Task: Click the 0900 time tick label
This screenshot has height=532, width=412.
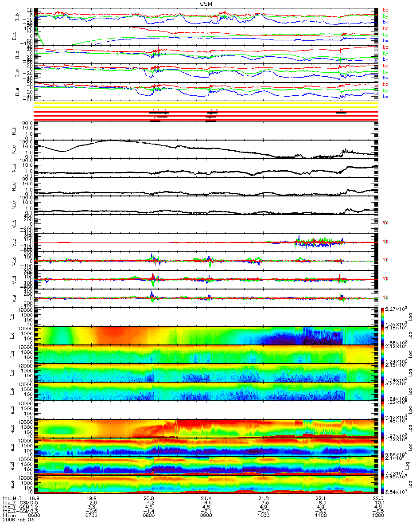Action: (206, 515)
